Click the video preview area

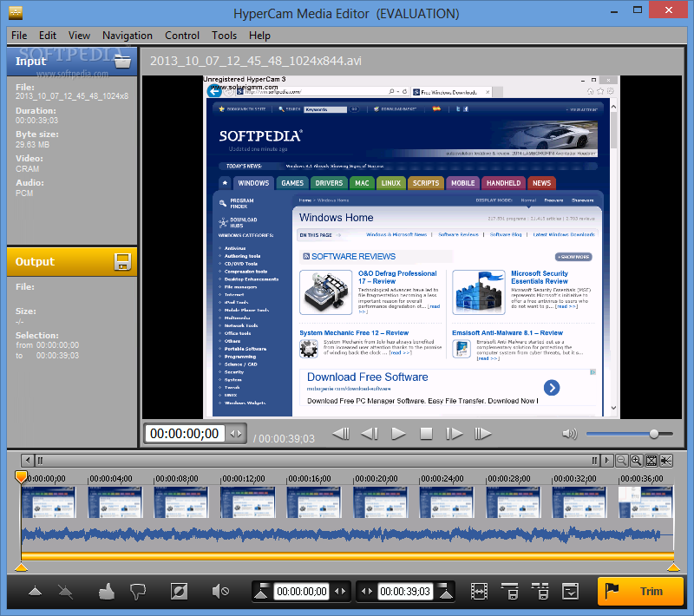point(411,247)
